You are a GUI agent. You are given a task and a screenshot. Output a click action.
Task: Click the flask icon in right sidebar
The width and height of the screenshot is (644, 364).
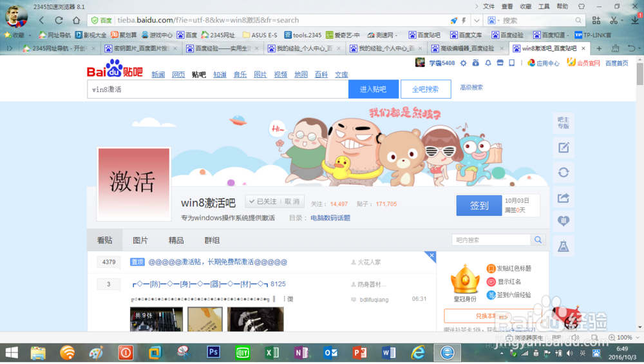tap(563, 246)
